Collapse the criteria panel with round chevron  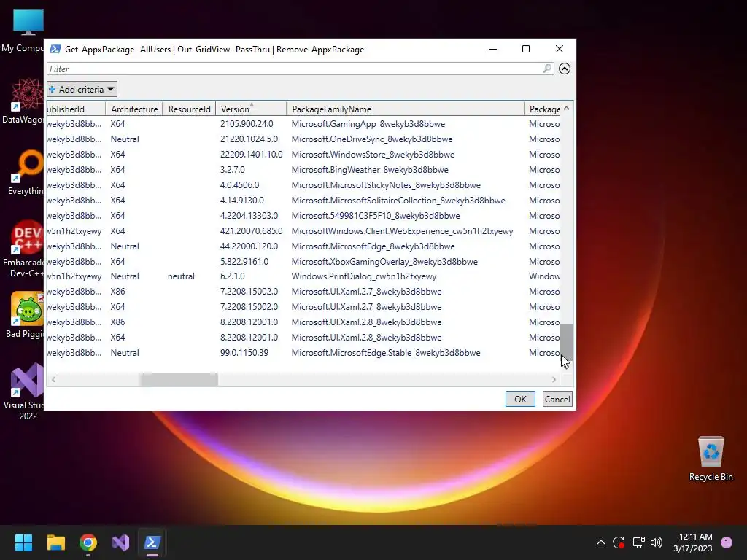tap(565, 69)
